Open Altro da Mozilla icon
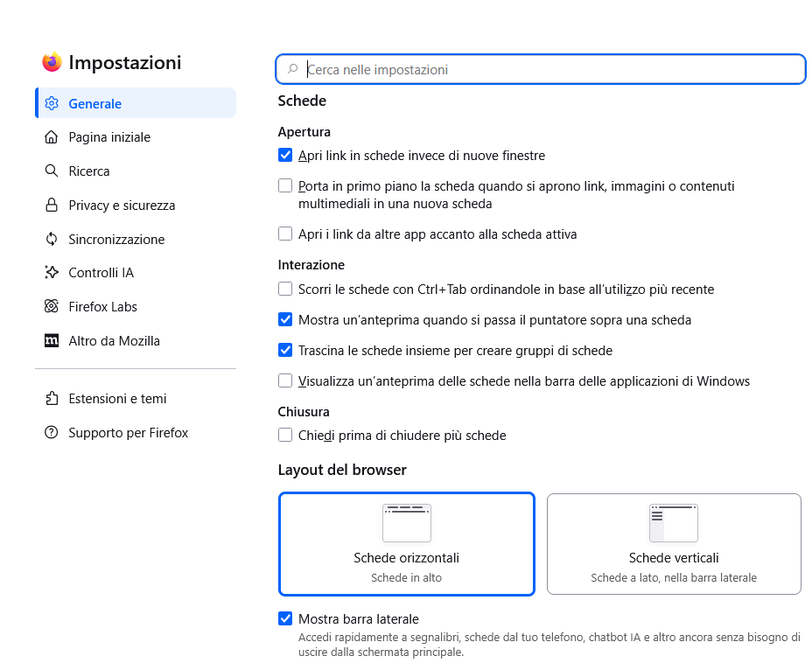This screenshot has height=663, width=812. pos(52,340)
